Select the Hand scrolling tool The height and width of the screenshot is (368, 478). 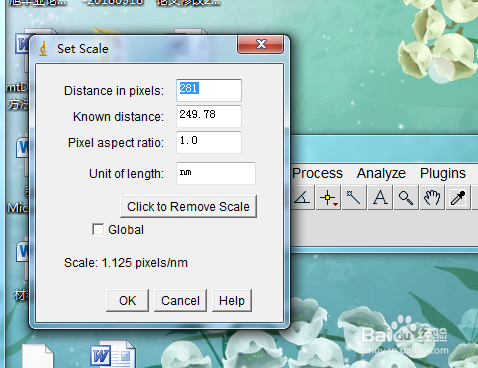pos(432,198)
